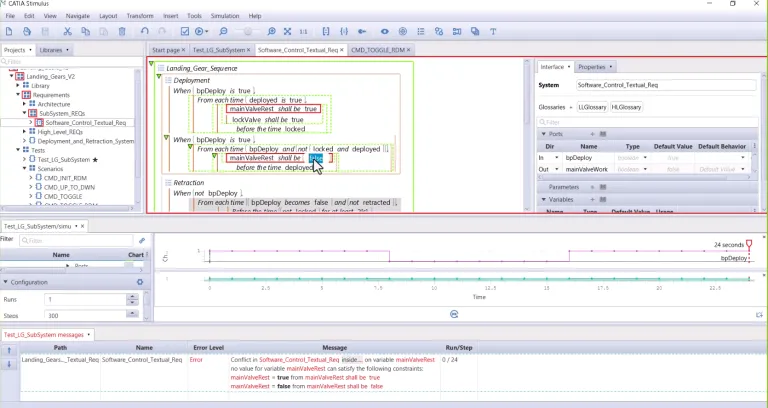
Task: Click the HLGlossary button
Action: [626, 107]
